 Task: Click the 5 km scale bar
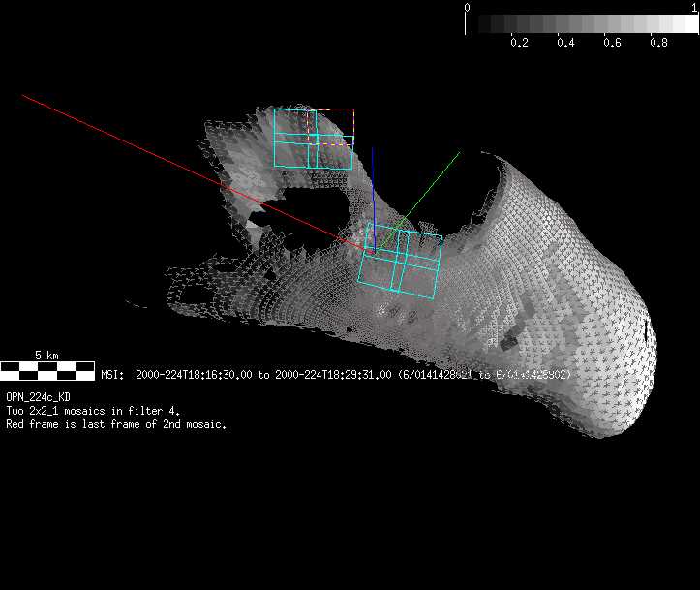[46, 369]
